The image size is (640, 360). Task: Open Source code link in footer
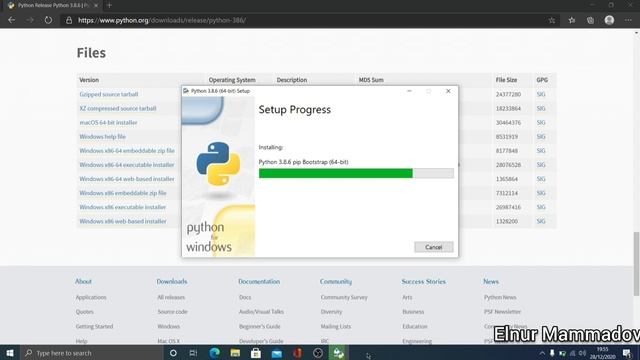coord(173,311)
